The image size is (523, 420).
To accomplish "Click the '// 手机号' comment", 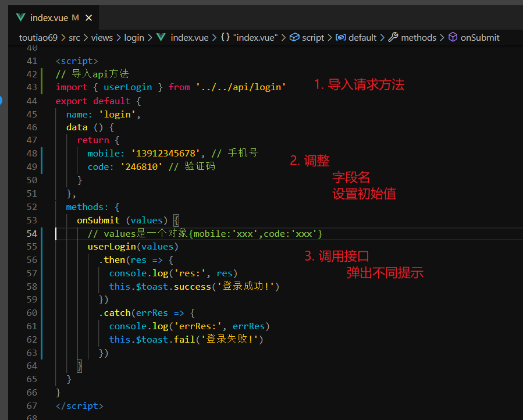I will (234, 153).
